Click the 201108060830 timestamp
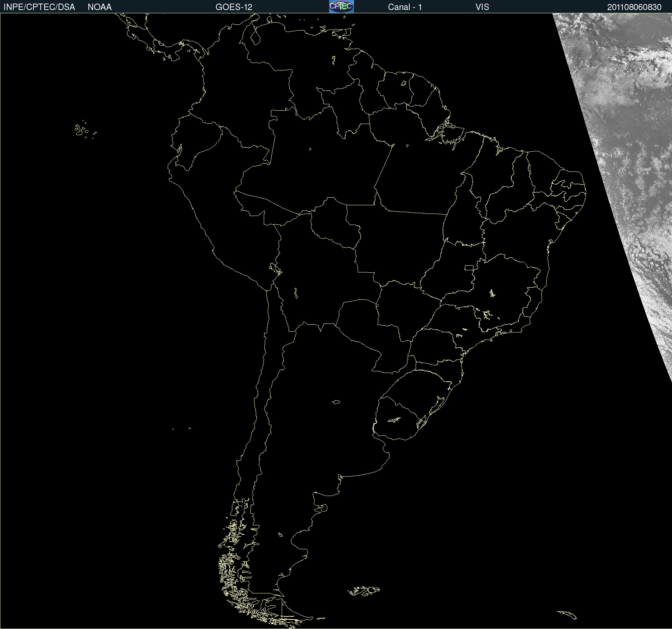This screenshot has height=629, width=672. (634, 7)
